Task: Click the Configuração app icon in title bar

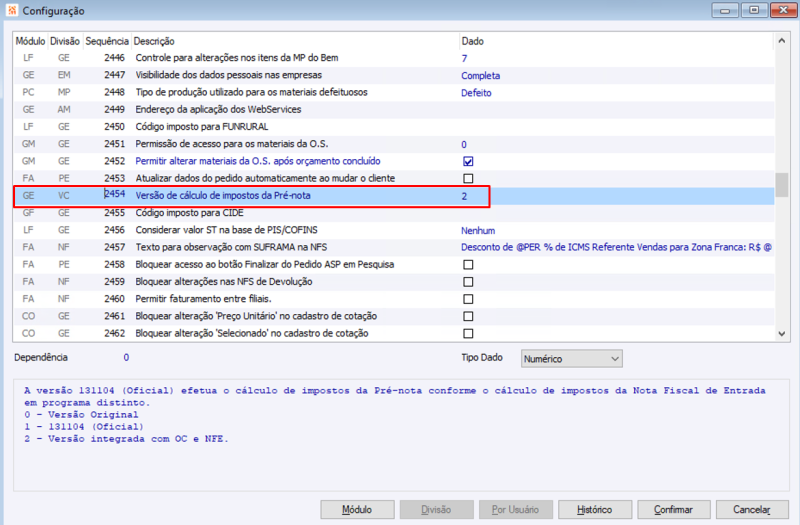Action: click(x=12, y=10)
